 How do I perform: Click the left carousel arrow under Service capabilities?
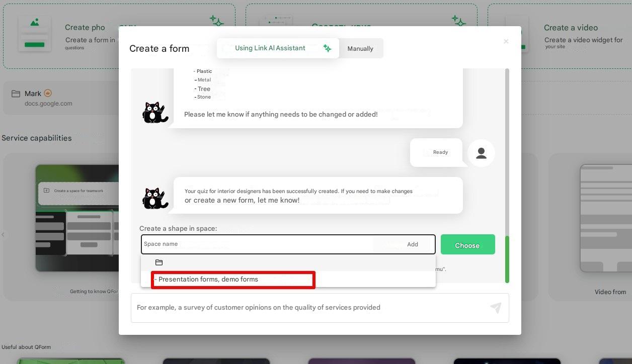coord(3,234)
